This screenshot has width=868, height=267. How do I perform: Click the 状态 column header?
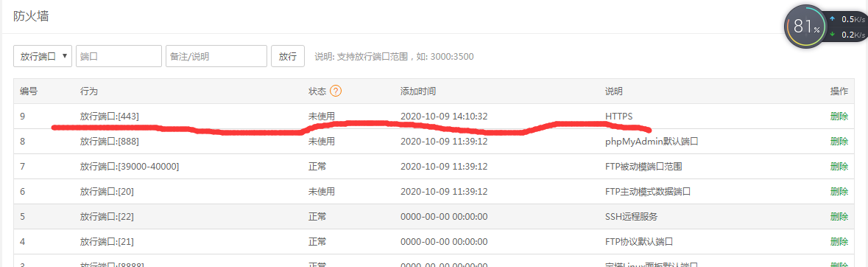point(317,91)
